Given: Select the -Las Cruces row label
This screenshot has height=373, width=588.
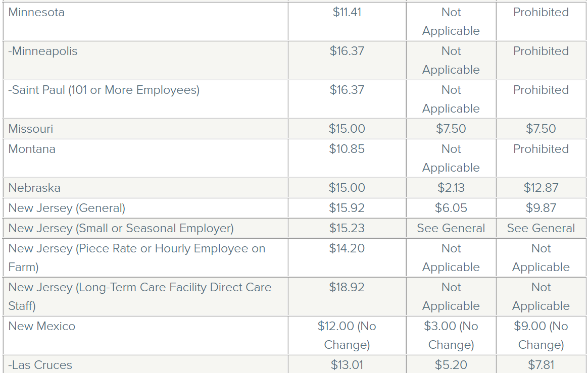Looking at the screenshot, I should [x=40, y=365].
